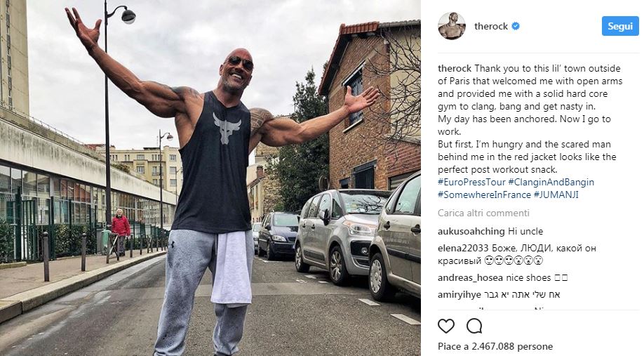Image resolution: width=644 pixels, height=356 pixels.
Task: Click the man in the red jacket in the photo
Action: pos(121,232)
